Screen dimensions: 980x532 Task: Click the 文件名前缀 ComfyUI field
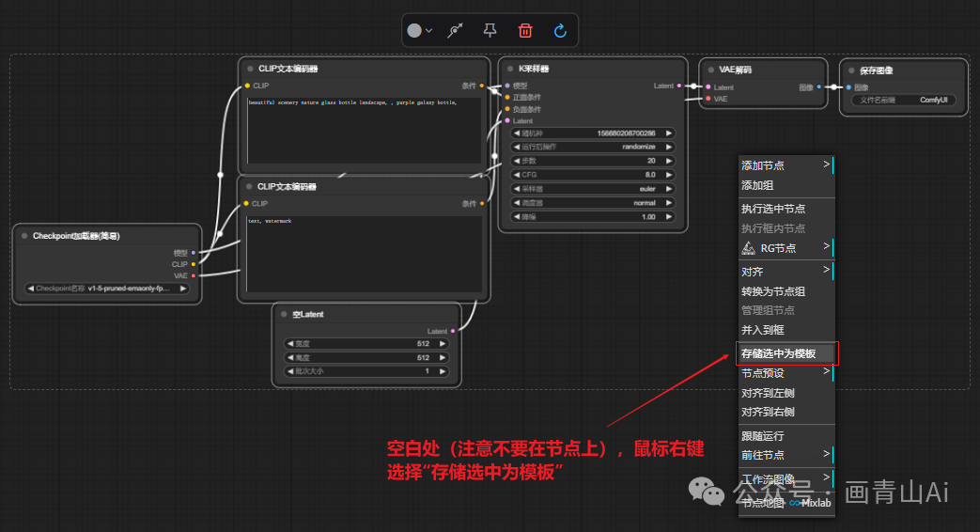pos(903,100)
